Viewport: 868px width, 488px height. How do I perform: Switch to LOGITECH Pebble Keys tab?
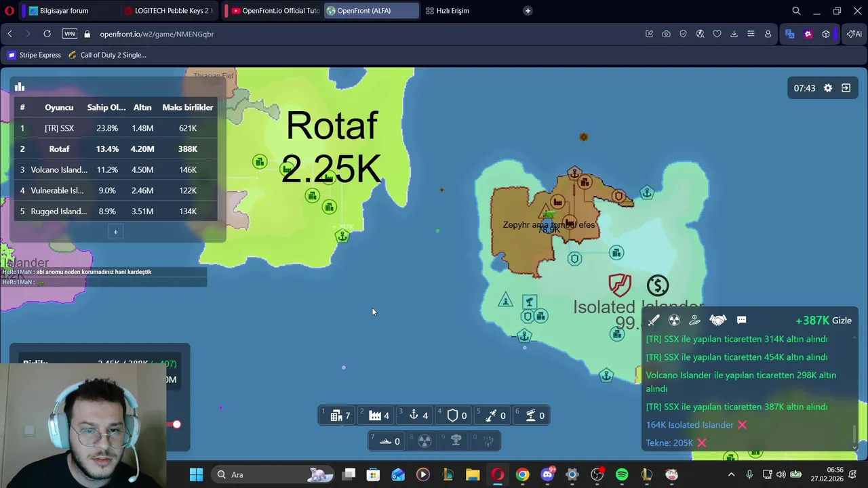tap(167, 11)
